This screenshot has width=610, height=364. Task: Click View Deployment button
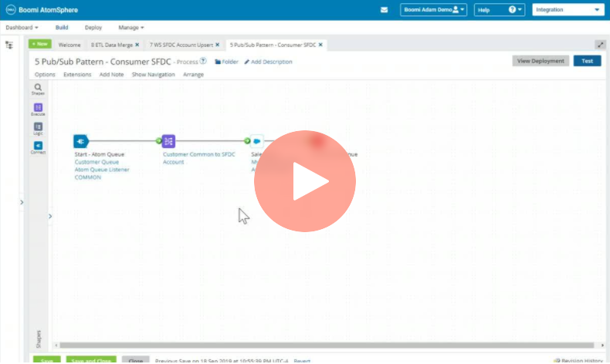click(x=541, y=61)
